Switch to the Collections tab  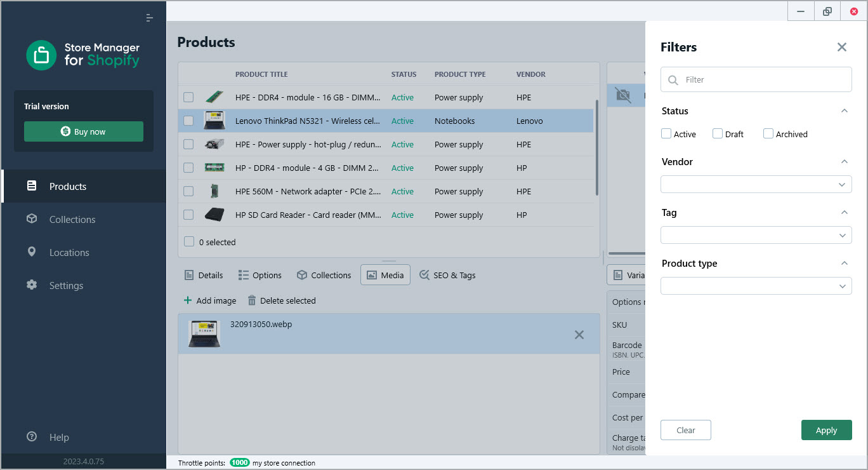click(324, 275)
